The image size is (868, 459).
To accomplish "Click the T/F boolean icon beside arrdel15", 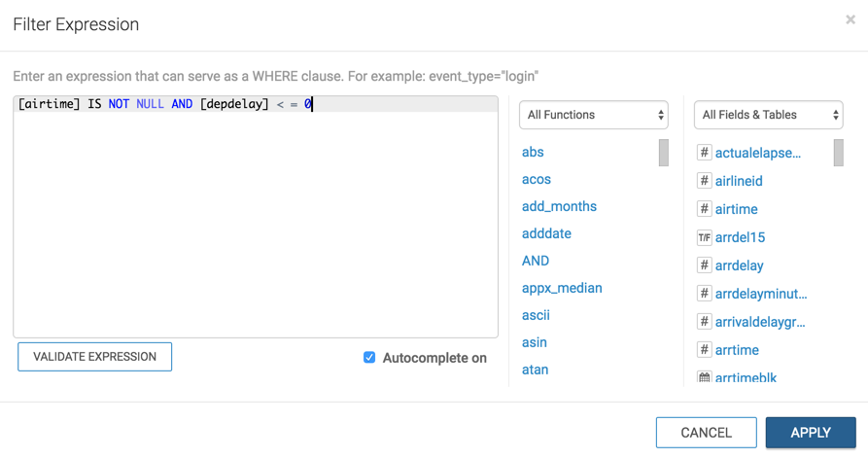I will pos(705,237).
